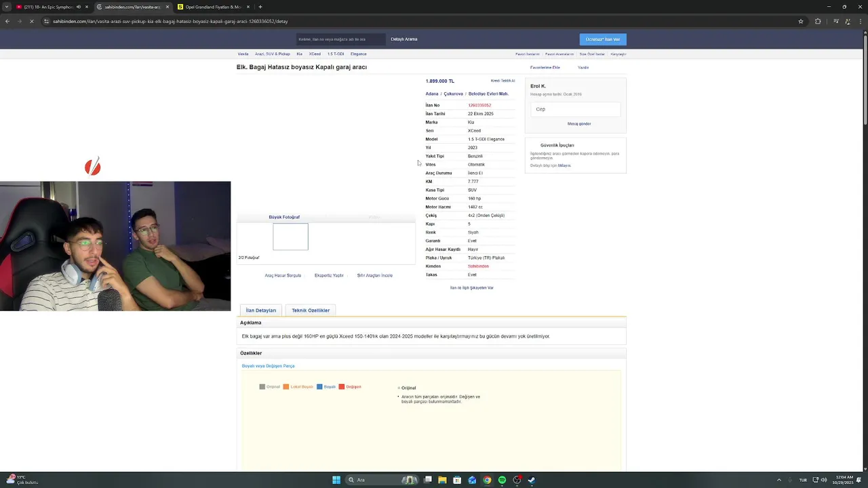This screenshot has height=488, width=868.
Task: View site information icon in address bar
Action: [46, 21]
